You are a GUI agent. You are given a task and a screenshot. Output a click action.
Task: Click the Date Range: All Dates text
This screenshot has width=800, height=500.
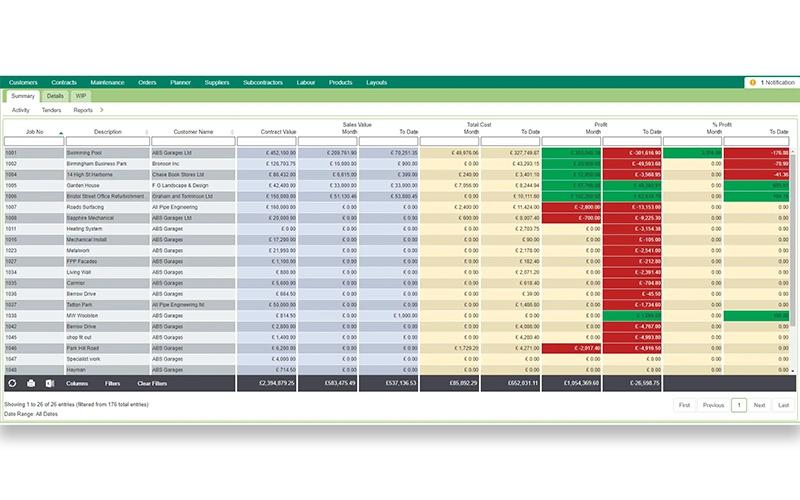click(31, 414)
